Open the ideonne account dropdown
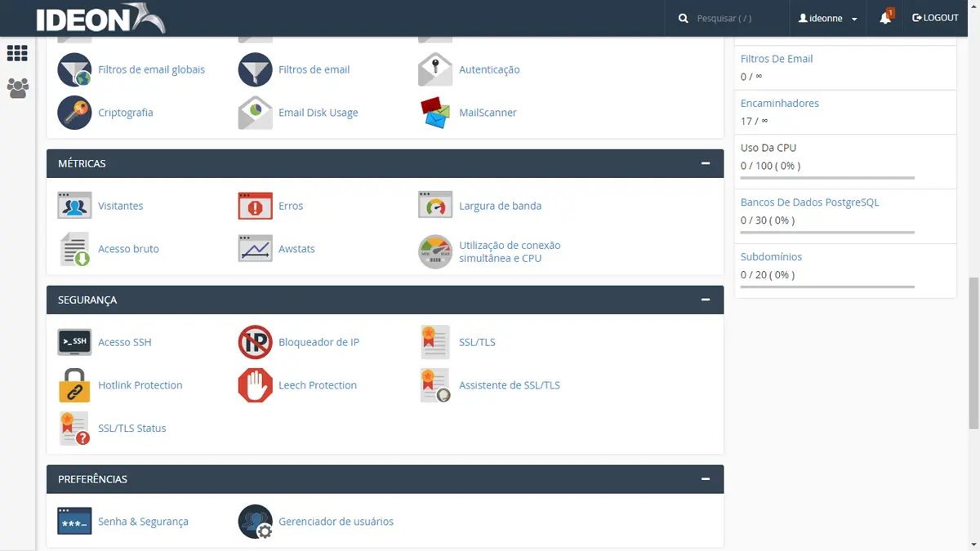 pyautogui.click(x=825, y=17)
